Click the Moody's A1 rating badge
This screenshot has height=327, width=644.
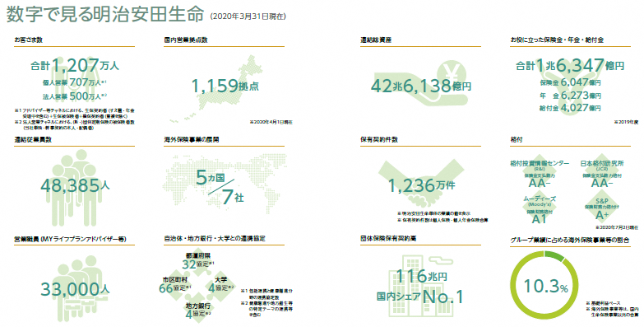(540, 210)
